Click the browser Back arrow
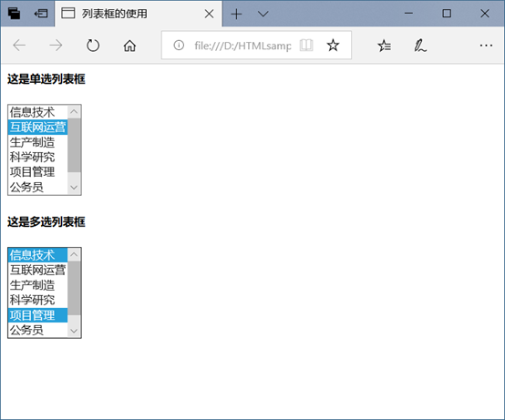The width and height of the screenshot is (505, 420). pos(19,46)
